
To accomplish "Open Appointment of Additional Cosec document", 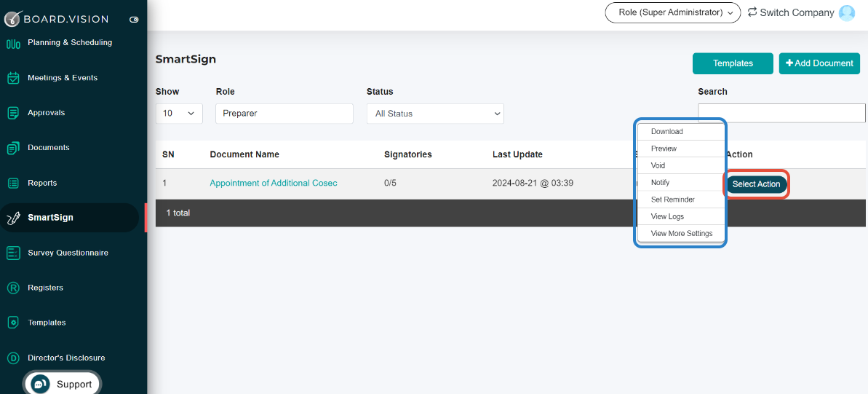I will tap(274, 183).
